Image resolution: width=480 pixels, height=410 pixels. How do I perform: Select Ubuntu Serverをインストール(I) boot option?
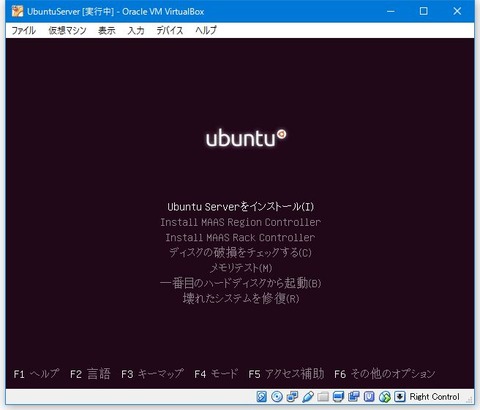coord(240,207)
